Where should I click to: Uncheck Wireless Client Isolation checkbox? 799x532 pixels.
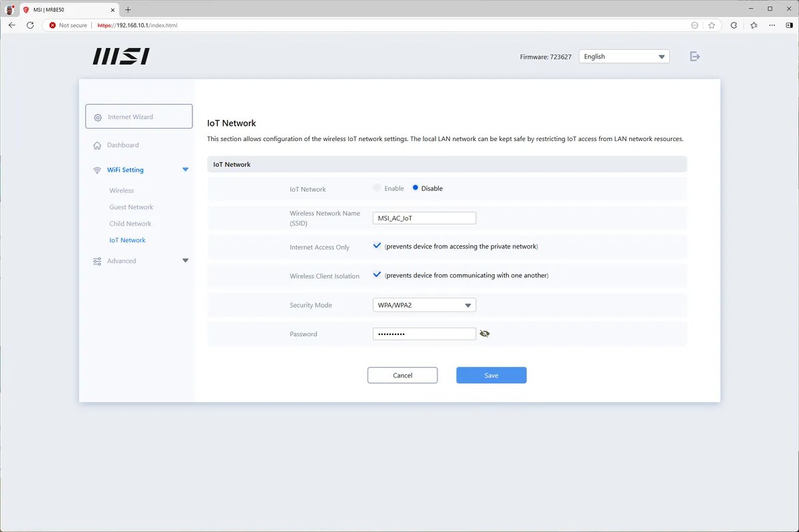tap(377, 274)
